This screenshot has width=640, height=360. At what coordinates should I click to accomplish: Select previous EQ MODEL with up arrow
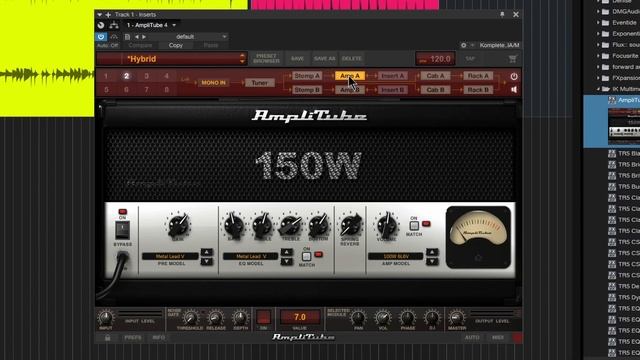pos(287,252)
